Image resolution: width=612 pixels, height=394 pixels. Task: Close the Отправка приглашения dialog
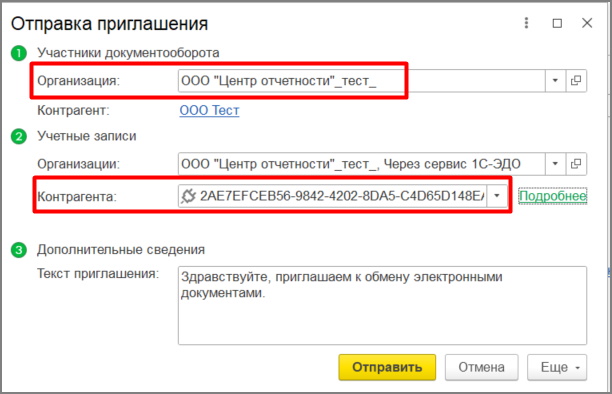point(587,23)
